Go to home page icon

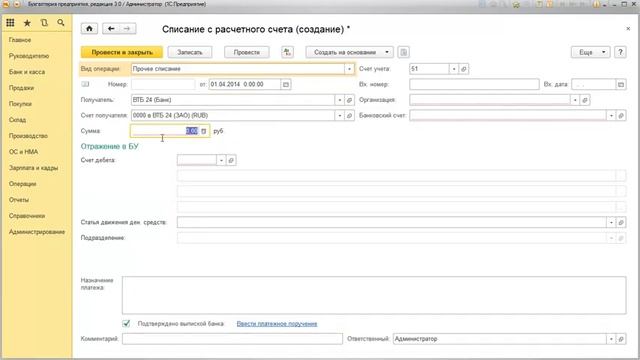coord(89,29)
